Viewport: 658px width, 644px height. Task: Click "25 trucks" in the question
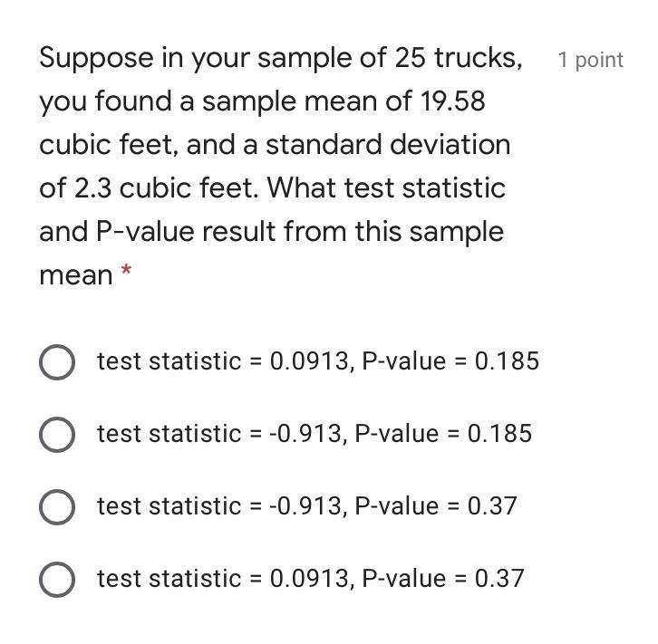(x=458, y=58)
